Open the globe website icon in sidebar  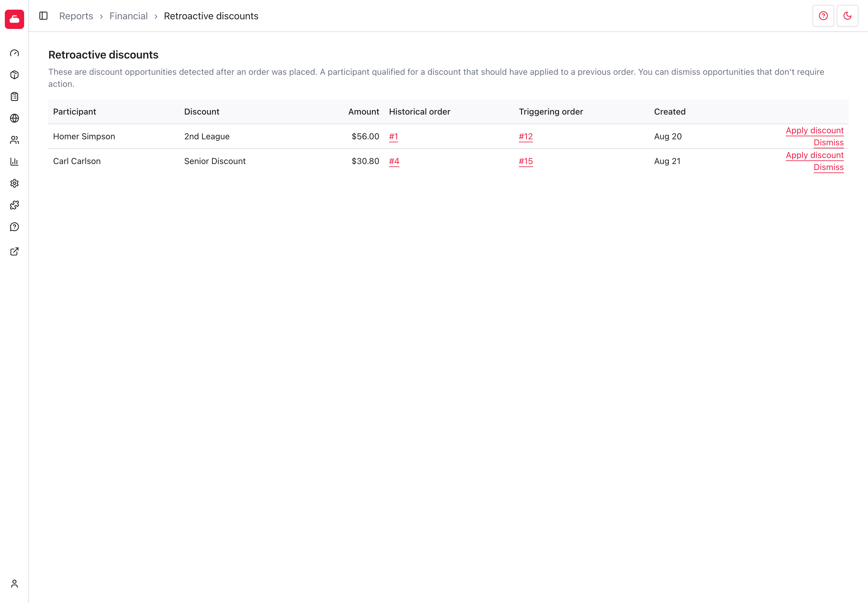[x=14, y=118]
